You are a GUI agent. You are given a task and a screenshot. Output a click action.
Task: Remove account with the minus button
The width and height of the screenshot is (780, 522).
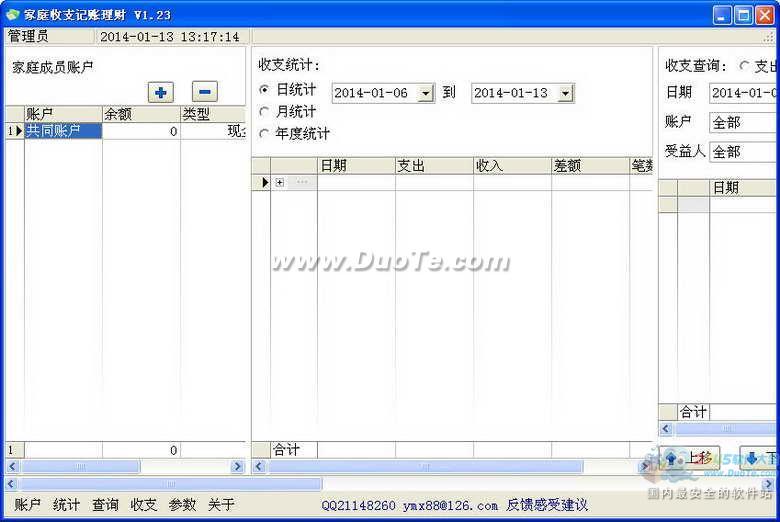point(204,92)
